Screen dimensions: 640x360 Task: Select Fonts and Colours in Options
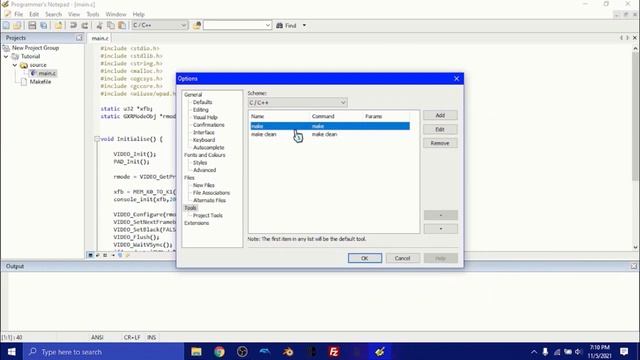point(204,155)
